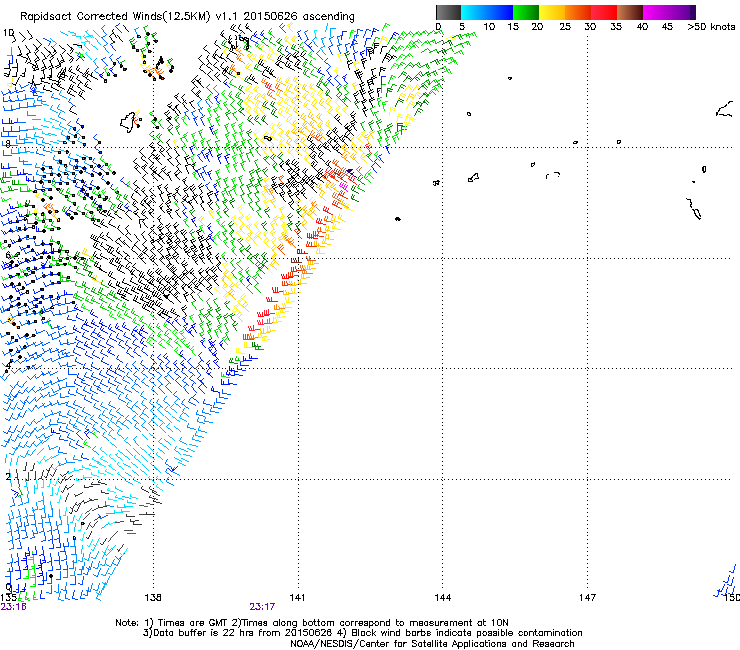Viewport: 740px width, 650px height.
Task: Click the '138' longitude axis label
Action: (153, 598)
